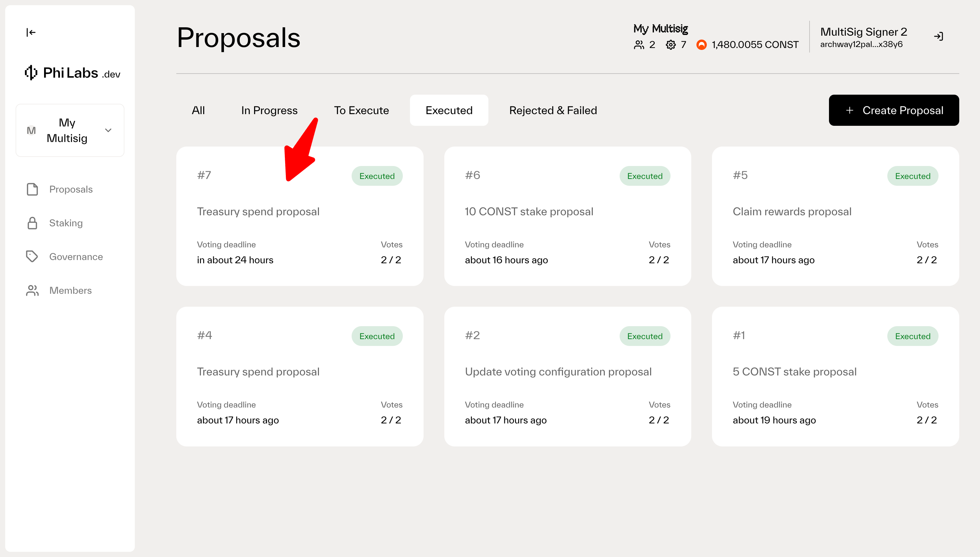The image size is (980, 557).
Task: Click the Members people icon in sidebar
Action: 32,290
